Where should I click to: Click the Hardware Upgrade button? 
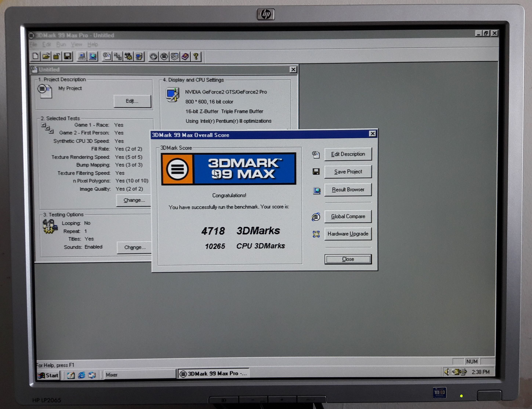(x=348, y=234)
